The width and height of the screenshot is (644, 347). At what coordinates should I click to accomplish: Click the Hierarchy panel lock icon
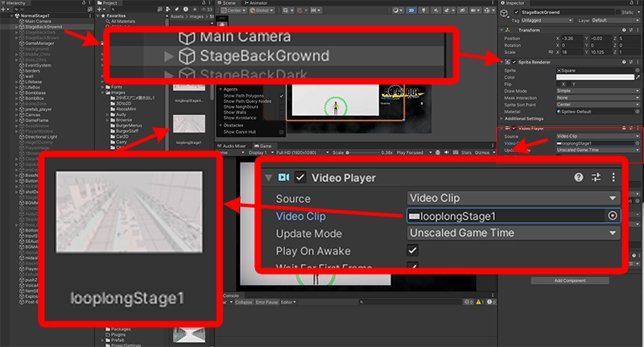pos(81,3)
